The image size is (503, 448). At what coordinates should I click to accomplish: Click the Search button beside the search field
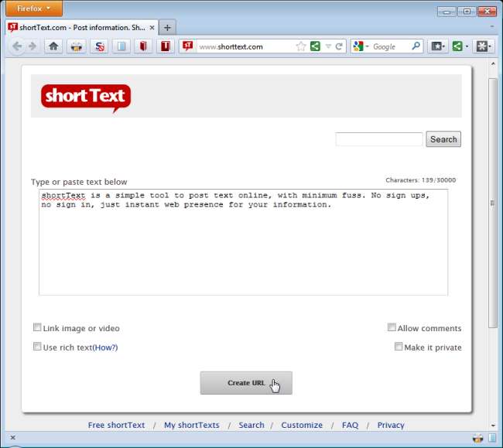(443, 139)
